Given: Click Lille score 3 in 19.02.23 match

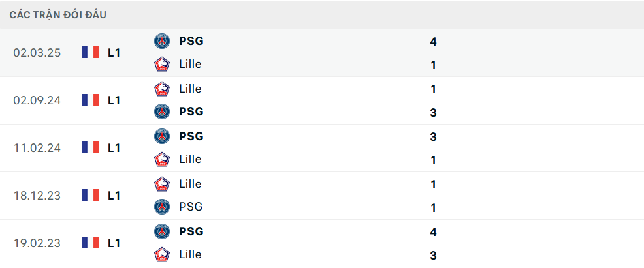Looking at the screenshot, I should 433,256.
